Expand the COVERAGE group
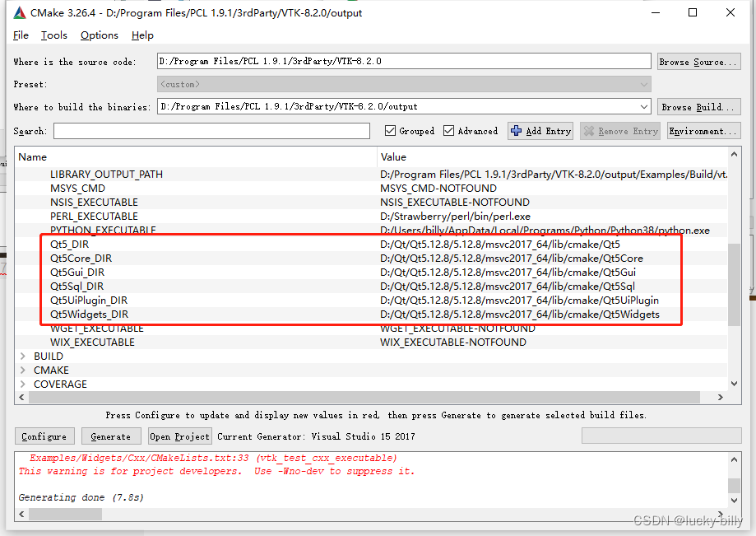Image resolution: width=756 pixels, height=536 pixels. click(23, 384)
